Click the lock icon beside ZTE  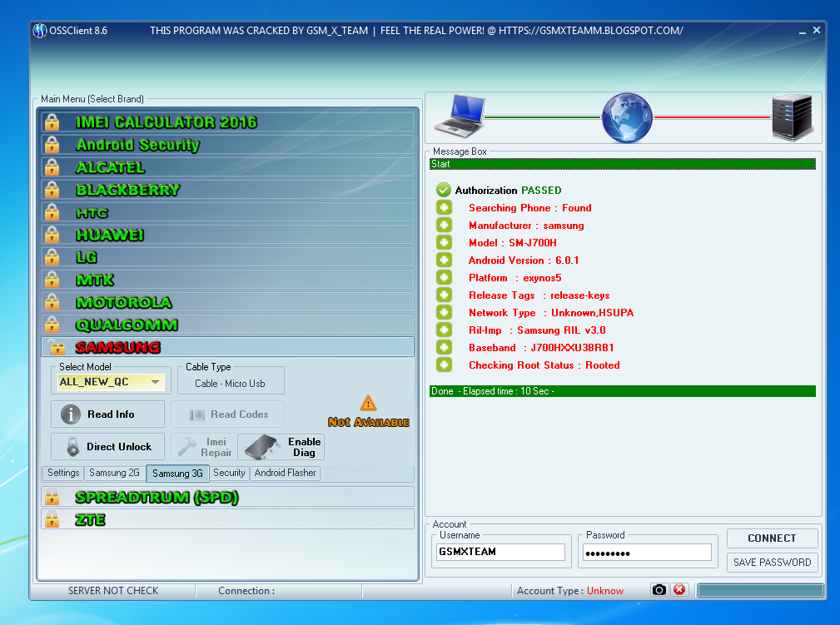pyautogui.click(x=52, y=519)
